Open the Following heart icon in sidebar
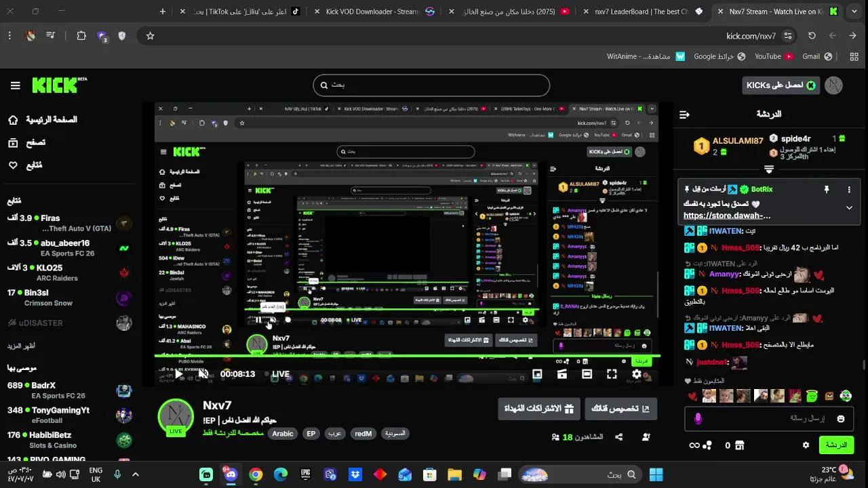Screen dimensions: 868x488 pos(13,165)
